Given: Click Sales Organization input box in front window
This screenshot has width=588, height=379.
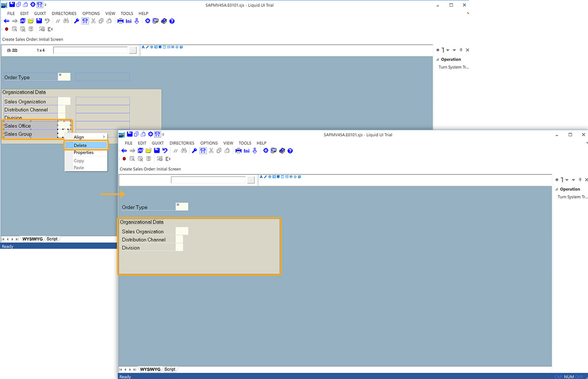Looking at the screenshot, I should pyautogui.click(x=182, y=231).
